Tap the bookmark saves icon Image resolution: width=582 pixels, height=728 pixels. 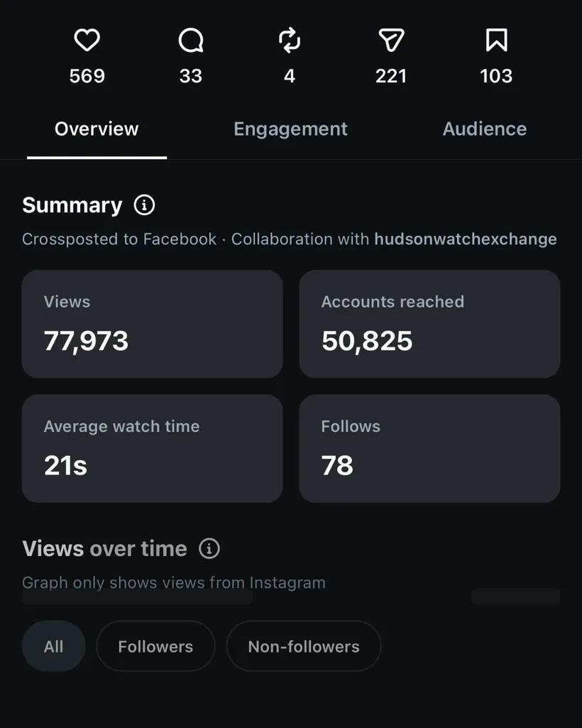tap(496, 40)
